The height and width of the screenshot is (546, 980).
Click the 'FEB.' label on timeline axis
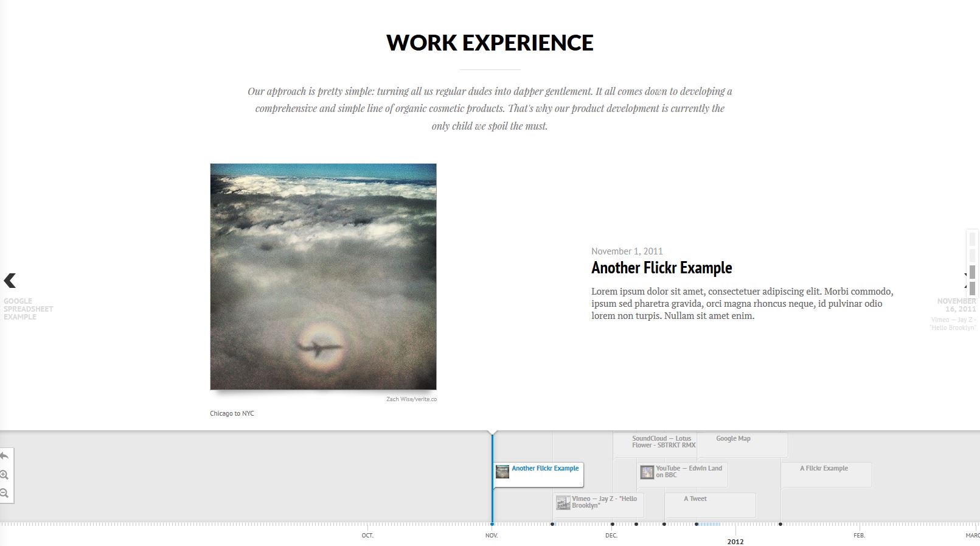click(x=859, y=536)
